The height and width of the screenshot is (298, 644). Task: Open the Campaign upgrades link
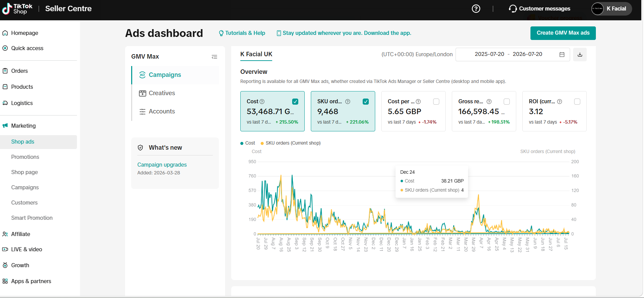(x=162, y=165)
